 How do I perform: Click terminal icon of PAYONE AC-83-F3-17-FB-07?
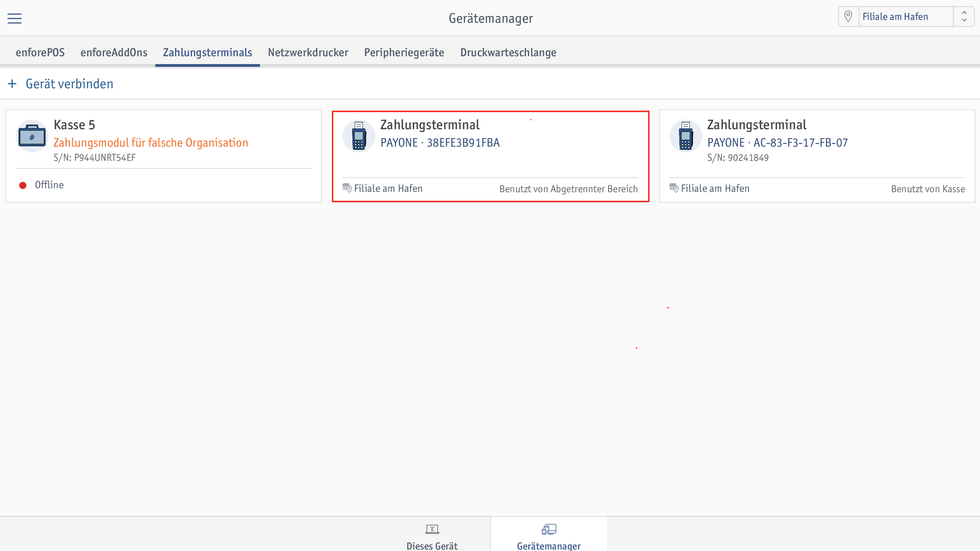[x=686, y=136]
